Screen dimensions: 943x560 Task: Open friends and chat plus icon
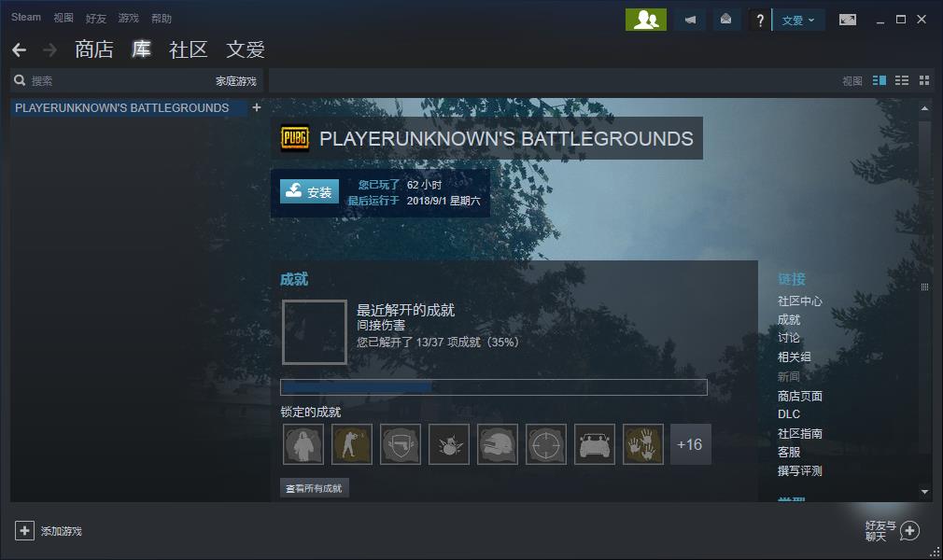click(910, 530)
